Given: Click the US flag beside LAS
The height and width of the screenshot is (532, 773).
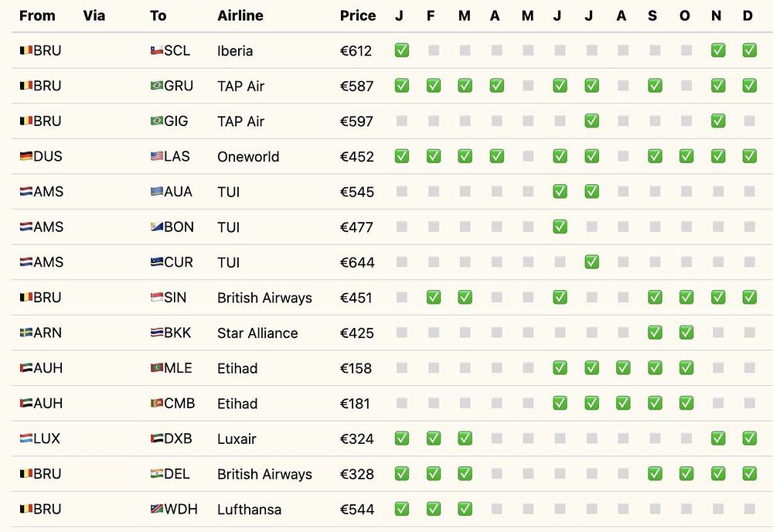Looking at the screenshot, I should (156, 157).
